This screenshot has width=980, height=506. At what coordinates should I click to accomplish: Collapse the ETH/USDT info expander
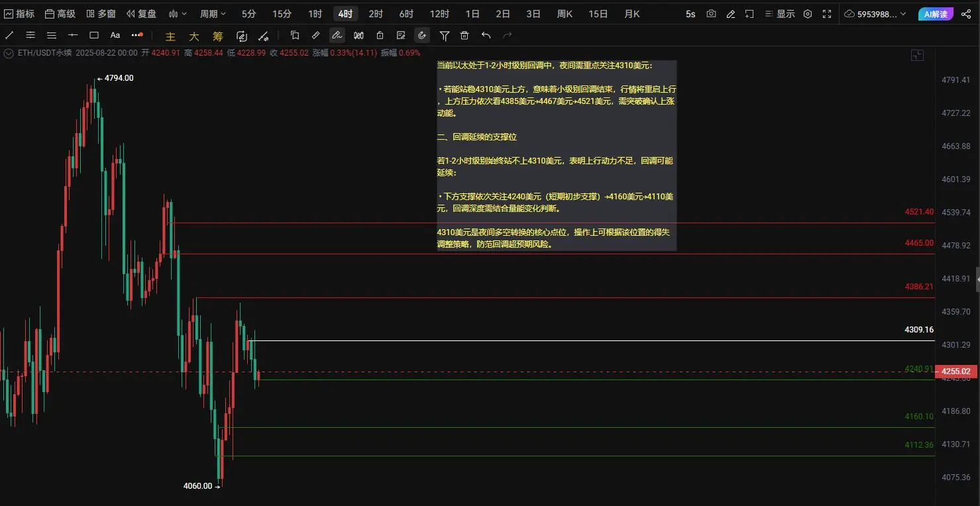pyautogui.click(x=9, y=53)
